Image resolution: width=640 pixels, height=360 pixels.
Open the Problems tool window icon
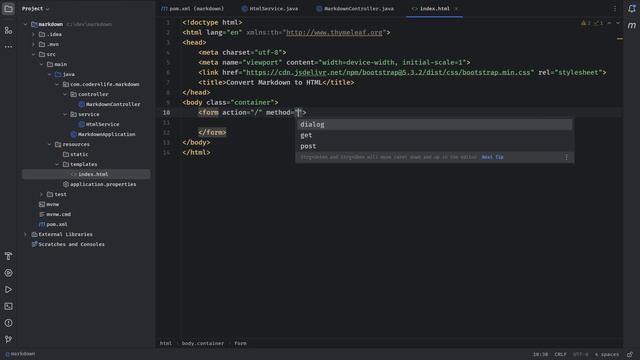[8, 323]
